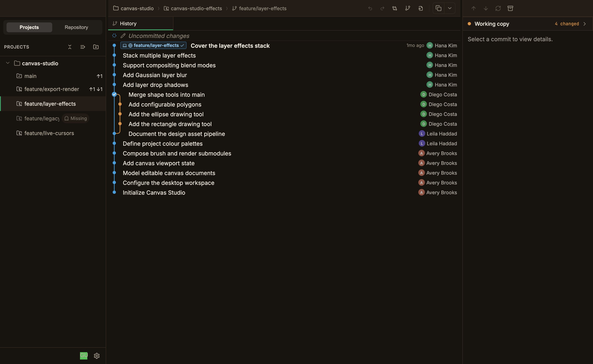Click the Missing badge on feature/legacy
The width and height of the screenshot is (593, 364).
point(76,119)
